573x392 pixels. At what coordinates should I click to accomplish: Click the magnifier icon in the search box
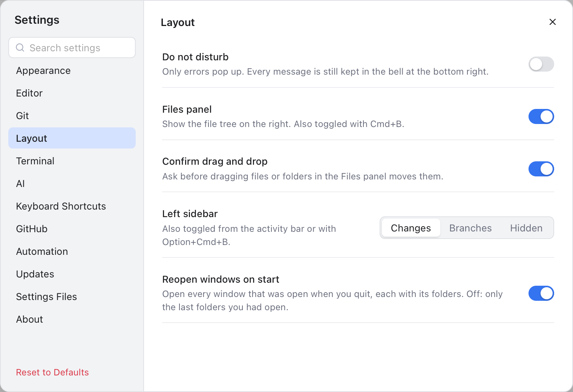tap(20, 47)
